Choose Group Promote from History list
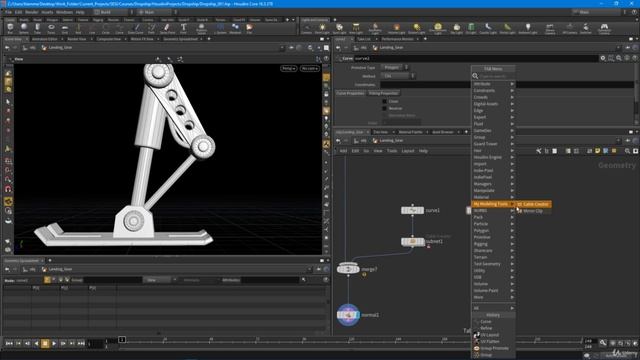Viewport: 640px width, 360px height. (x=494, y=348)
